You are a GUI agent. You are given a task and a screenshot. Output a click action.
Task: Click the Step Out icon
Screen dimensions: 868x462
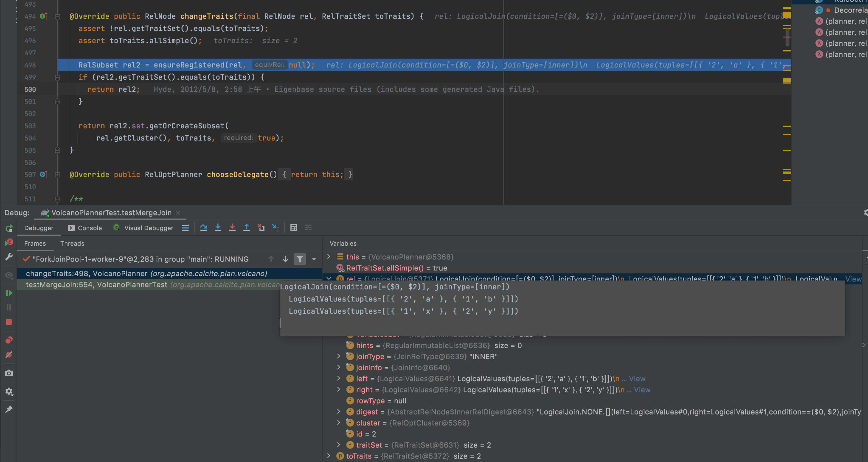click(247, 227)
